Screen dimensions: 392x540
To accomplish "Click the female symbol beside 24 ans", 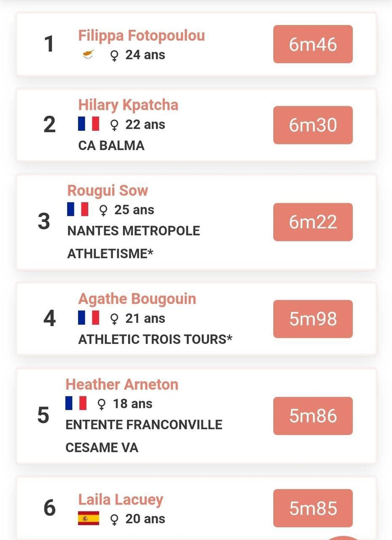I will click(114, 55).
